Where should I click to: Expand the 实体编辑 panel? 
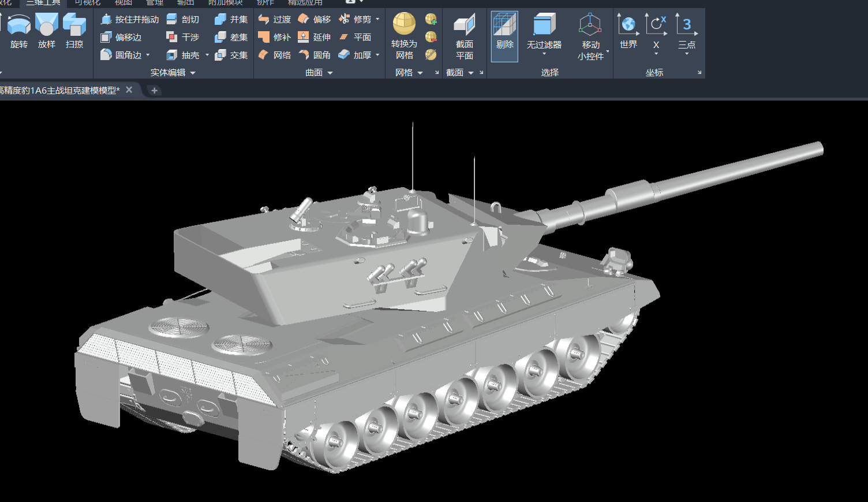point(173,73)
